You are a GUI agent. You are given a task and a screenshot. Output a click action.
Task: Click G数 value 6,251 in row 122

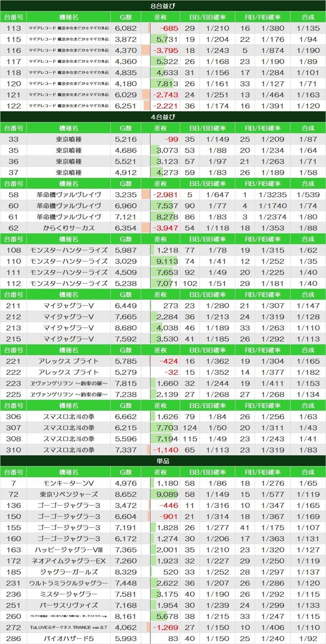coord(126,106)
